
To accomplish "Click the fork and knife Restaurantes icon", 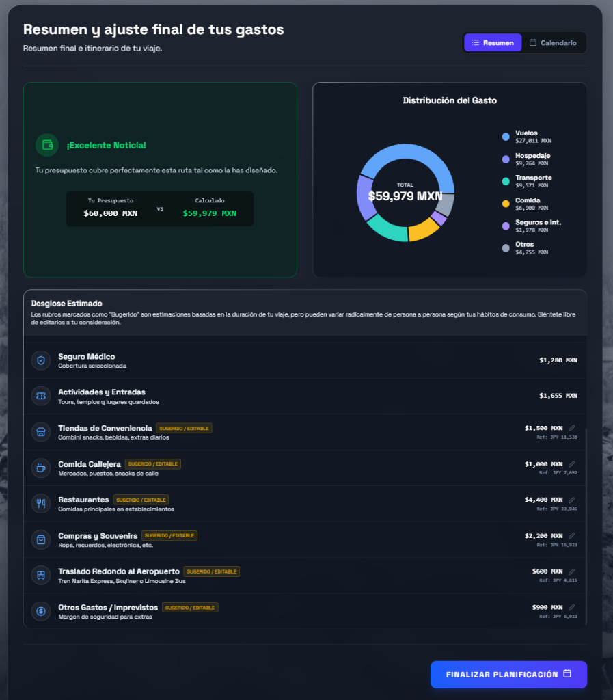I will 41,504.
